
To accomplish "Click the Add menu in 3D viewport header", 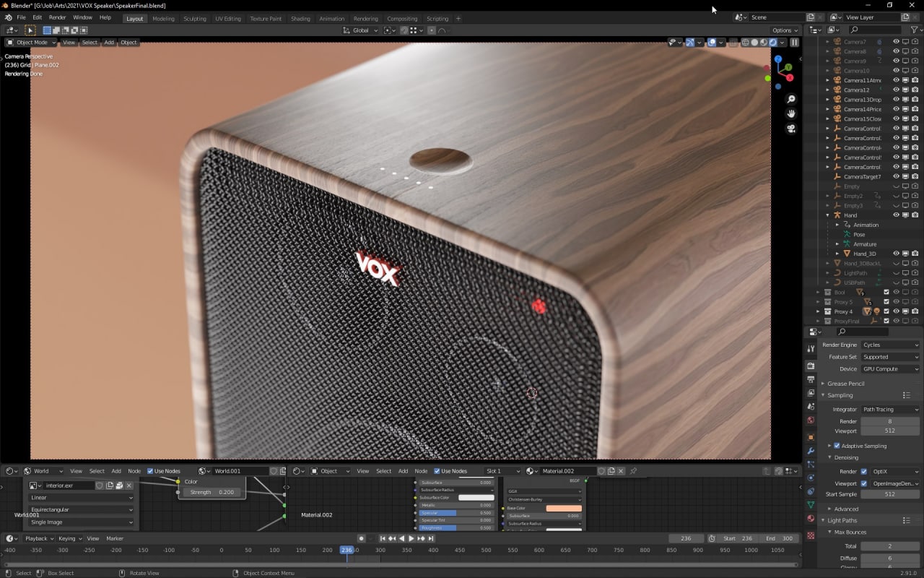I will pyautogui.click(x=109, y=42).
